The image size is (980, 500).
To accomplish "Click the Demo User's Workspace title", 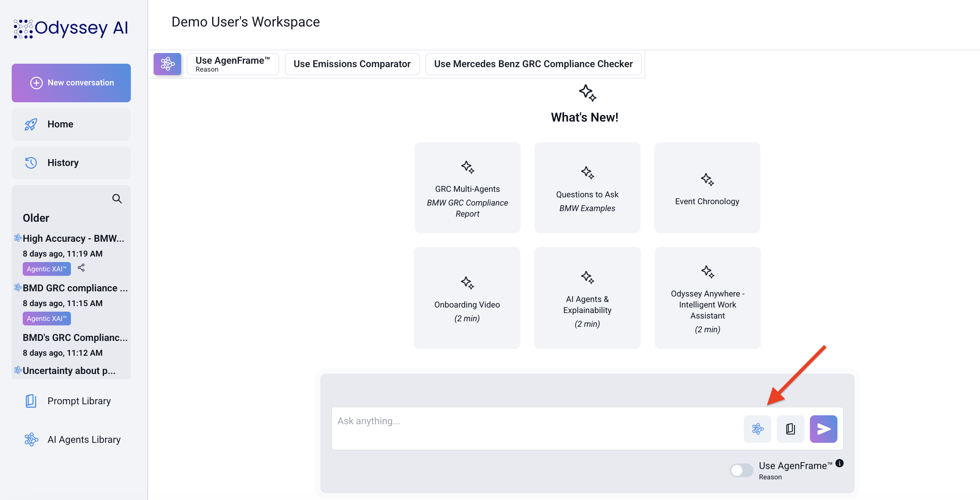I will (246, 22).
